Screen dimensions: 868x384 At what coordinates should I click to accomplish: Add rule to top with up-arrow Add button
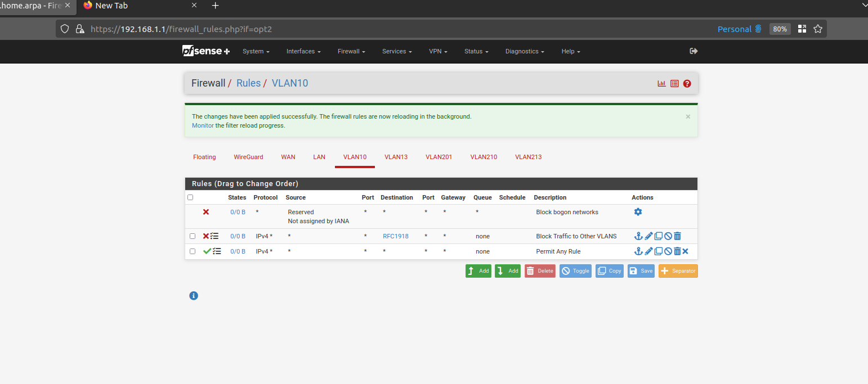478,271
